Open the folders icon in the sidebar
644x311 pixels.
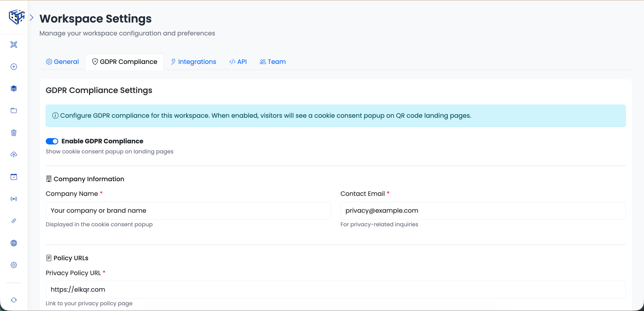pyautogui.click(x=14, y=110)
